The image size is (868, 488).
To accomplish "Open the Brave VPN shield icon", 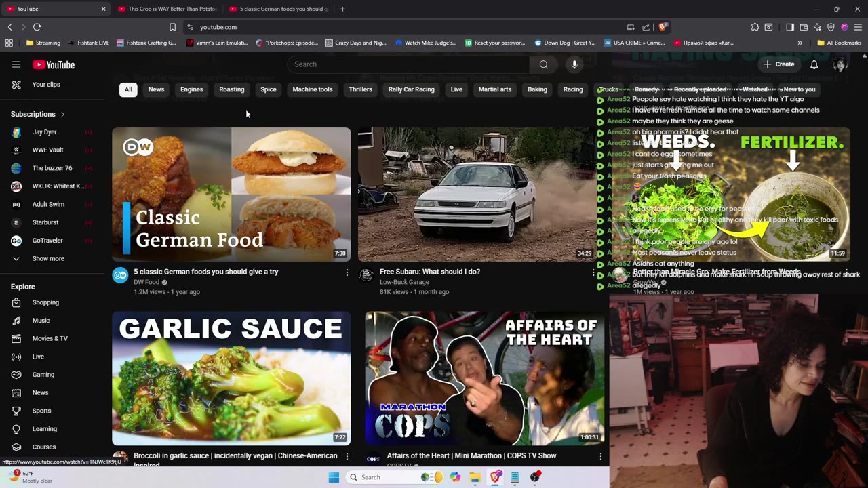I will click(831, 27).
